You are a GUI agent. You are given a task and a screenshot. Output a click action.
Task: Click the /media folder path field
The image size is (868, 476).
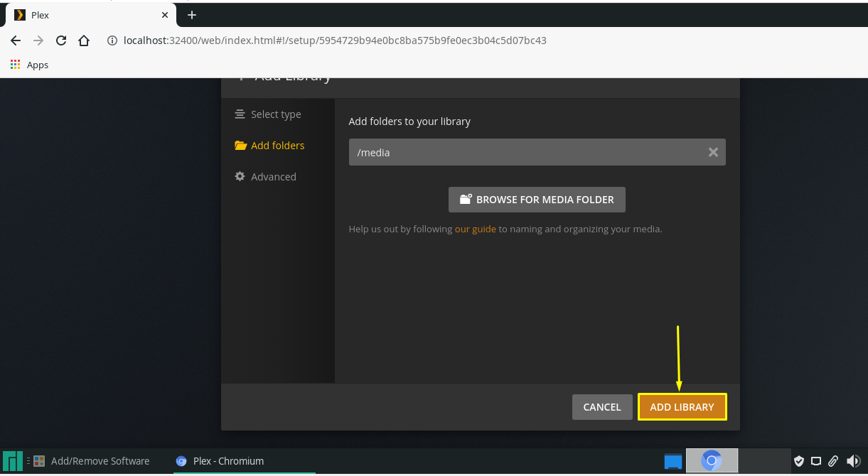click(x=537, y=152)
